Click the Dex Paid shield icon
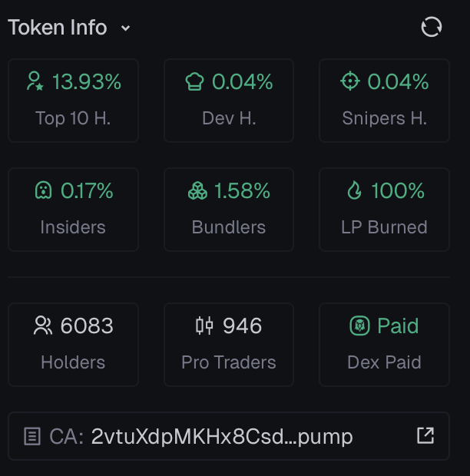 [359, 326]
